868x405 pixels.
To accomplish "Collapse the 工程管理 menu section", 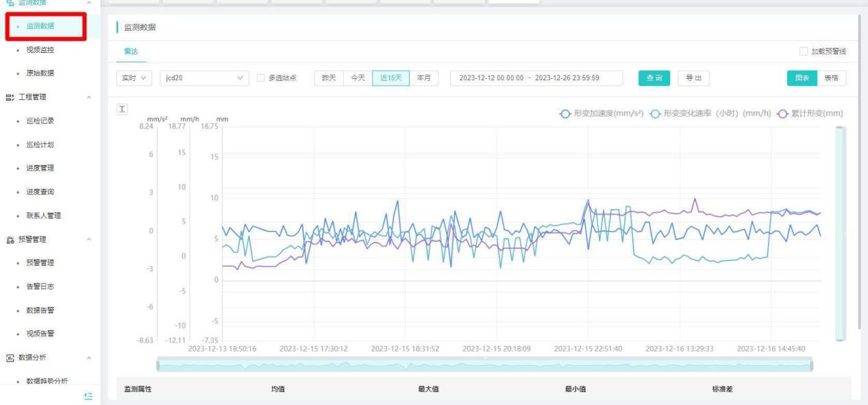I will 89,97.
